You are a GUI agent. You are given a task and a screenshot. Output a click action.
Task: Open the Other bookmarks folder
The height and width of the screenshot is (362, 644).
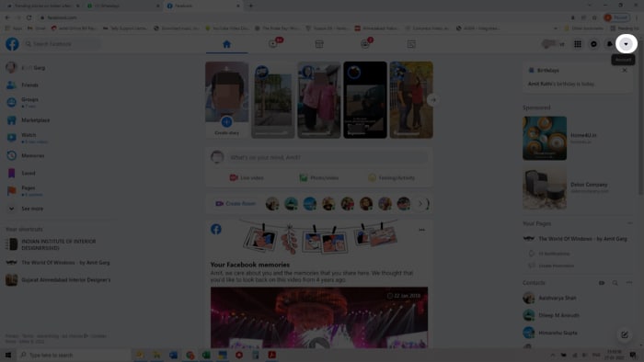[583, 28]
